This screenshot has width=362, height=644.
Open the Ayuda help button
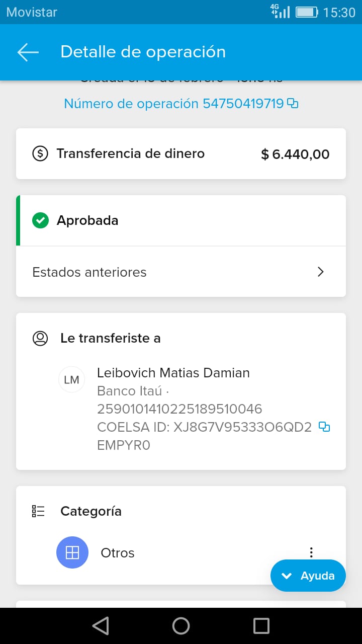pyautogui.click(x=308, y=576)
